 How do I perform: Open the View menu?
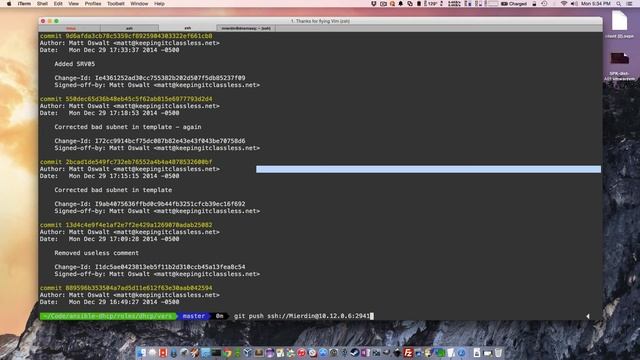click(73, 4)
